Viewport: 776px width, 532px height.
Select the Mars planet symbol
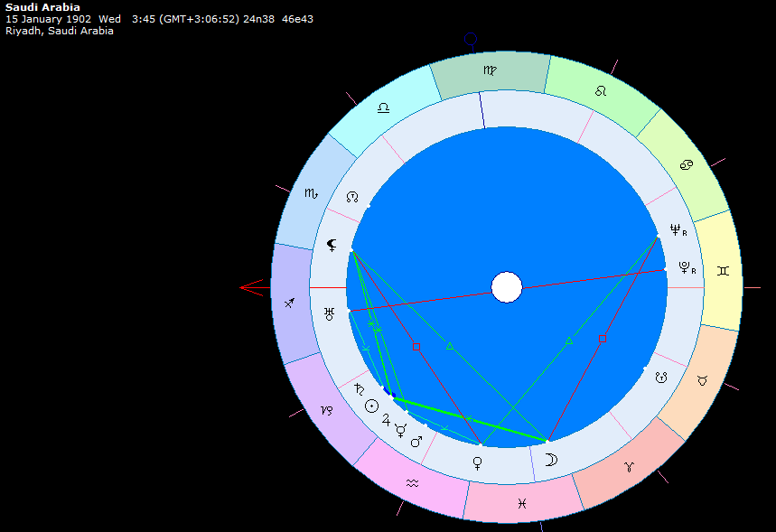(416, 442)
